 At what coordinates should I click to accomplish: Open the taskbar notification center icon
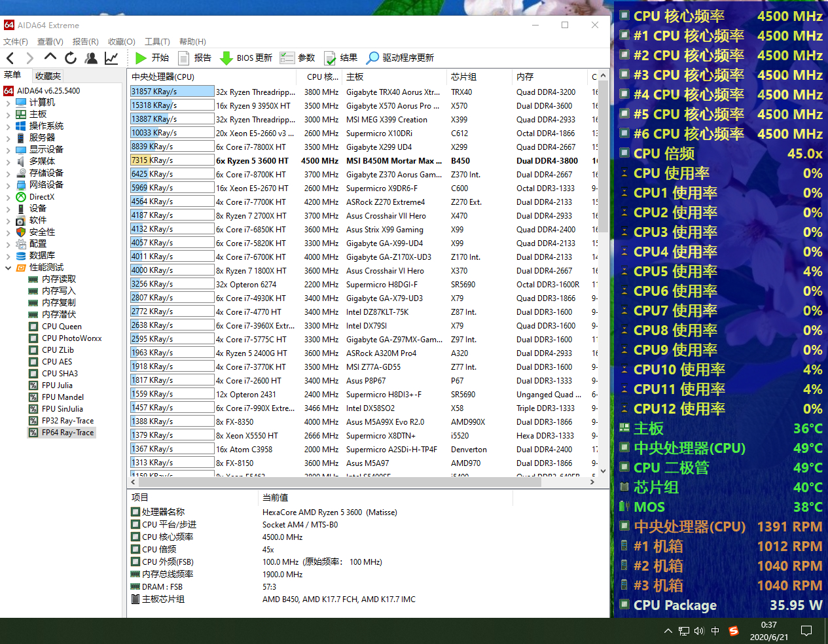(806, 631)
